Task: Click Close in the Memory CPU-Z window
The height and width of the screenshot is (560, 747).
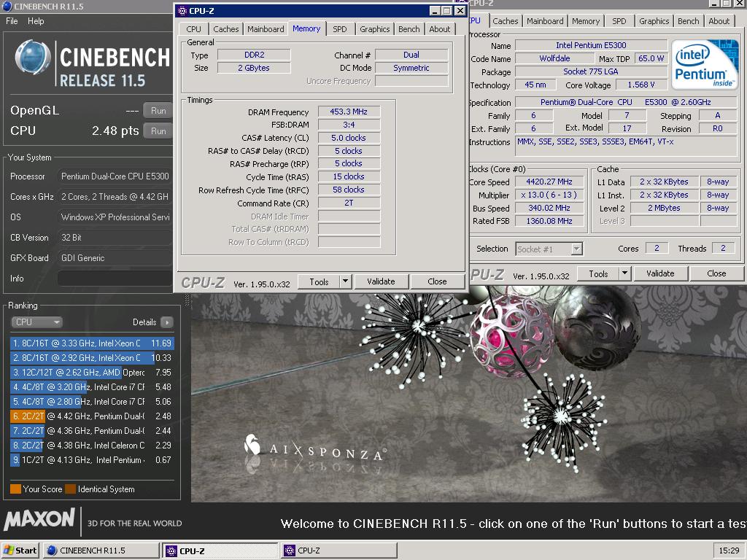Action: coord(437,281)
